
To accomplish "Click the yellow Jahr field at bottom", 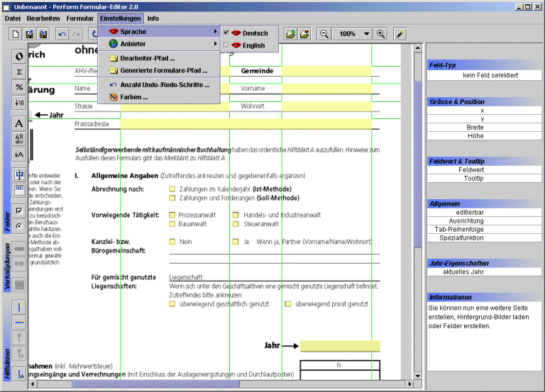I will point(340,346).
